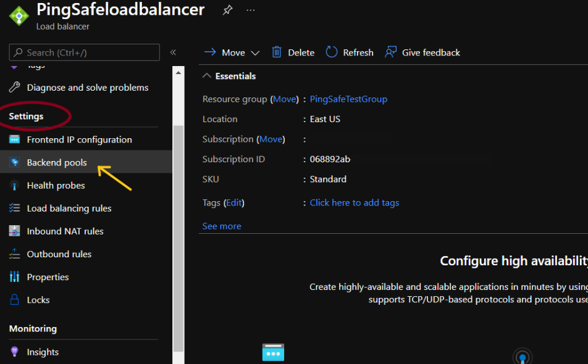588x364 pixels.
Task: Click the Load balancing rules icon
Action: (15, 209)
